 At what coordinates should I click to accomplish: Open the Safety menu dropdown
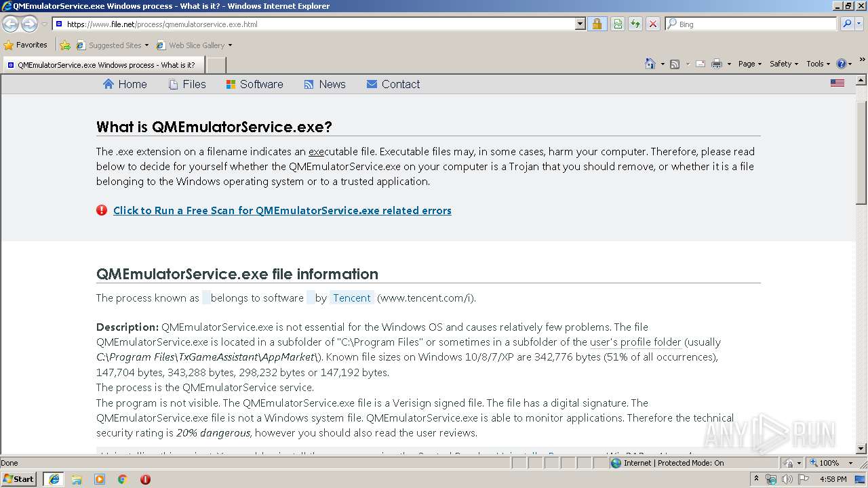784,64
